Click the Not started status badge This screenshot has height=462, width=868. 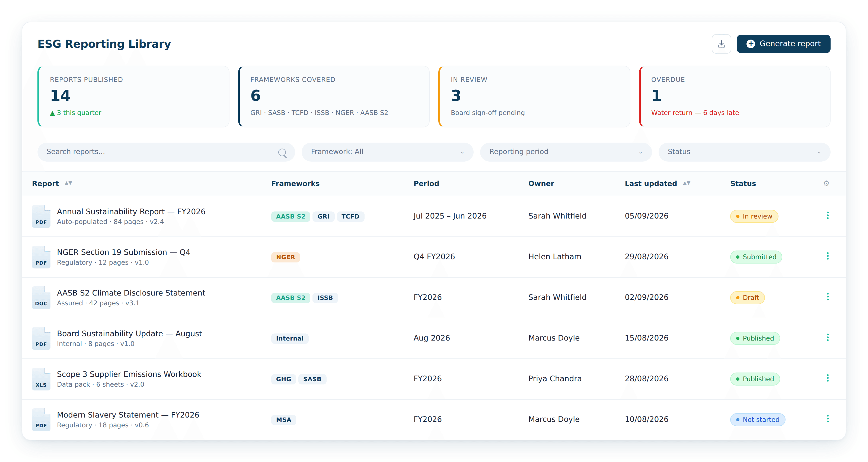pos(758,420)
